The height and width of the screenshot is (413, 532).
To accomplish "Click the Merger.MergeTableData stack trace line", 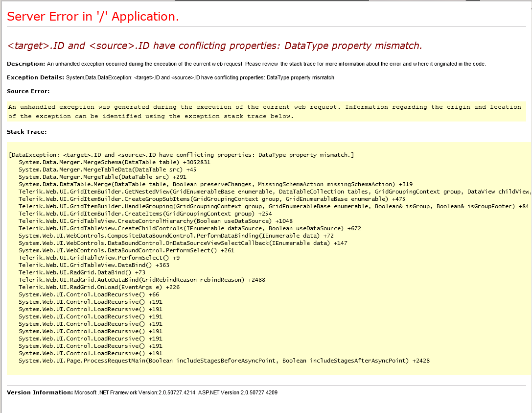I will [107, 170].
